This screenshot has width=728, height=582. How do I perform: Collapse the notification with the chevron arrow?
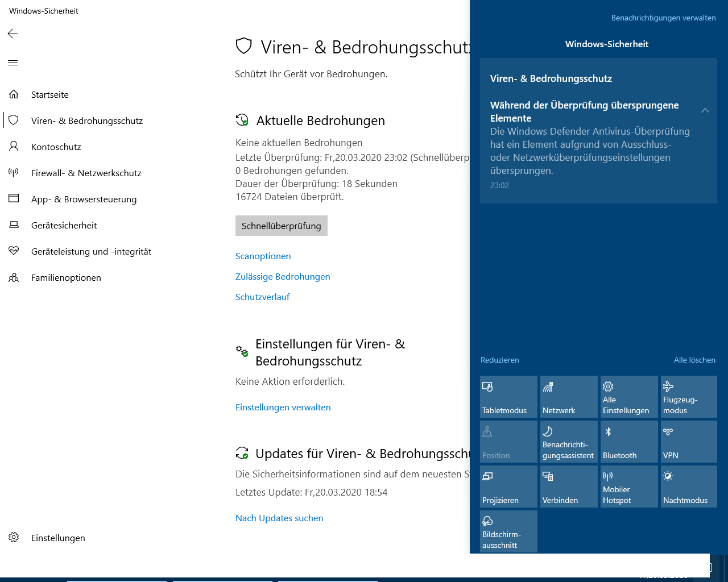coord(705,110)
